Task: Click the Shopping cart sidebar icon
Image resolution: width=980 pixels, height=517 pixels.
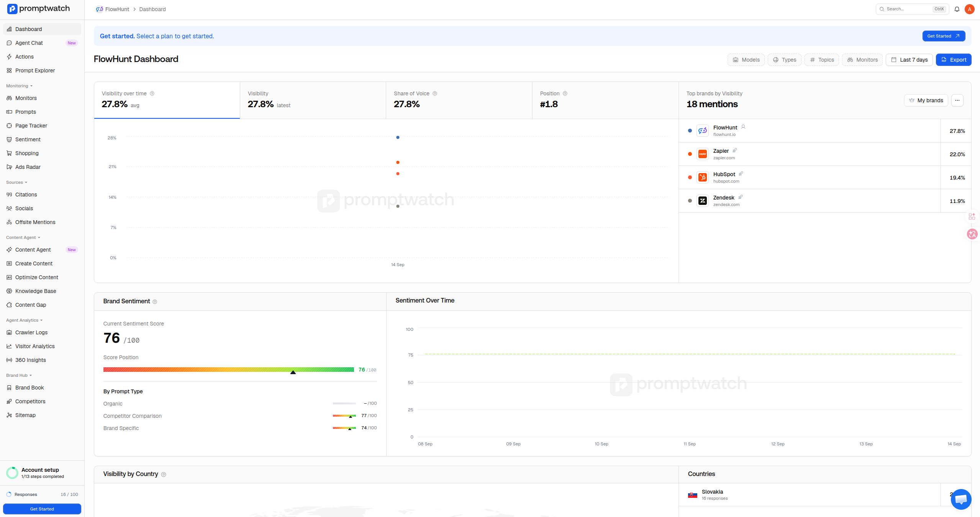Action: click(9, 153)
